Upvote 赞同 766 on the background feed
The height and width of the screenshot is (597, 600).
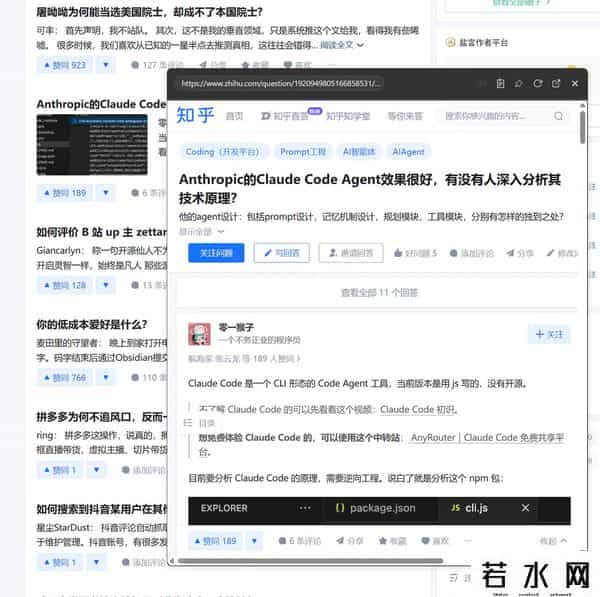coord(65,378)
